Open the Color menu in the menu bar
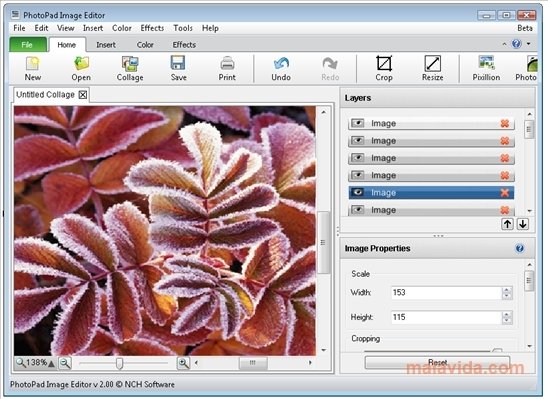Image resolution: width=548 pixels, height=399 pixels. click(x=122, y=28)
